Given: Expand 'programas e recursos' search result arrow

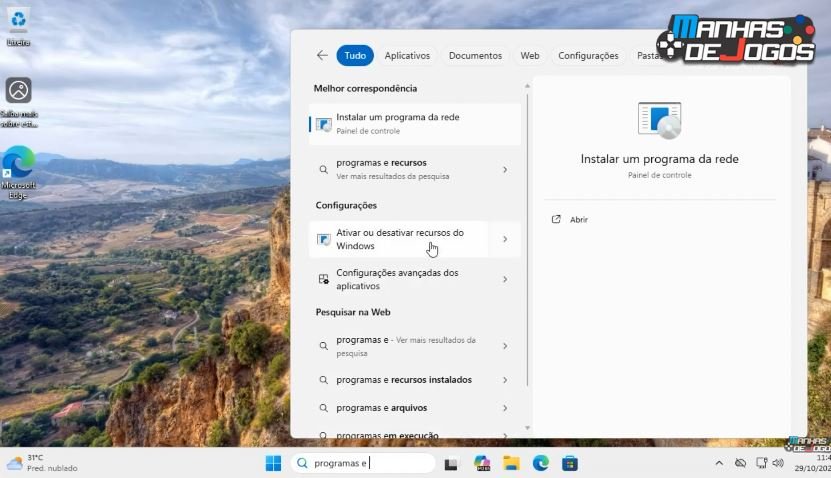Looking at the screenshot, I should tap(504, 170).
